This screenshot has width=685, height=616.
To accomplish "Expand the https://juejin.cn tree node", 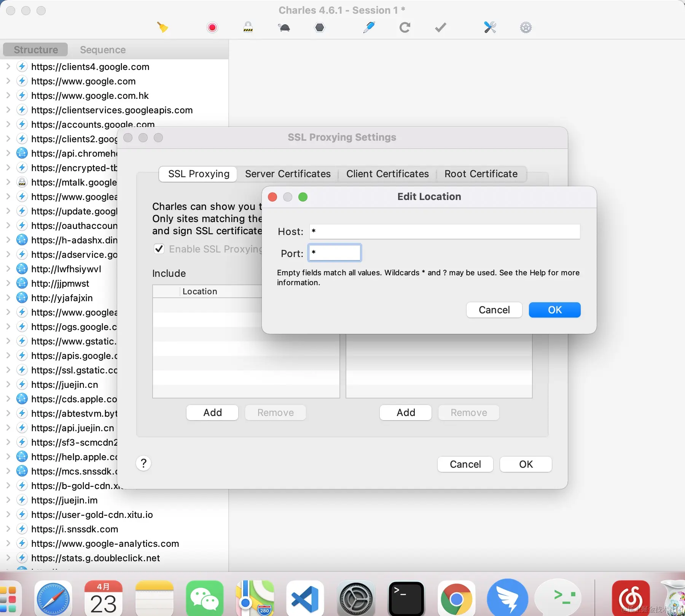I will 8,384.
